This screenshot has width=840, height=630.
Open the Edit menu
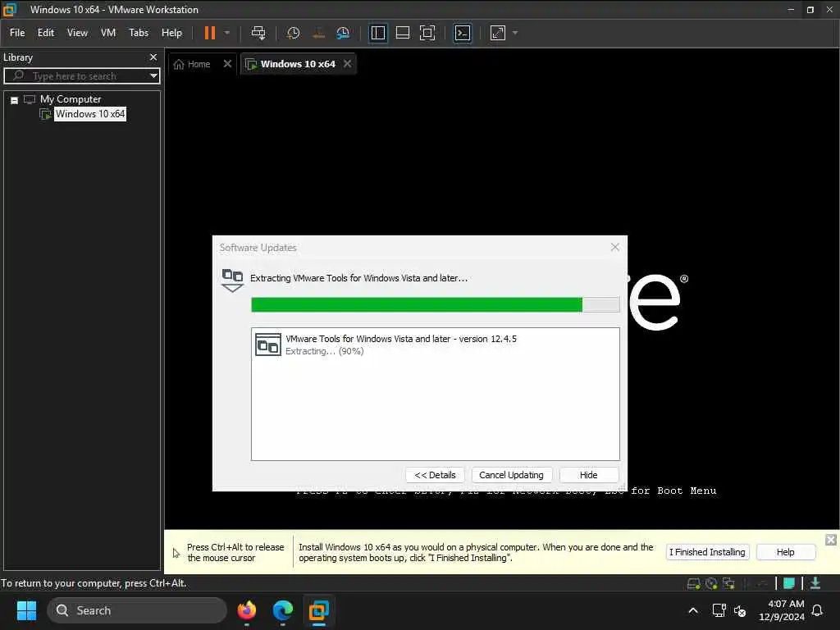(46, 33)
